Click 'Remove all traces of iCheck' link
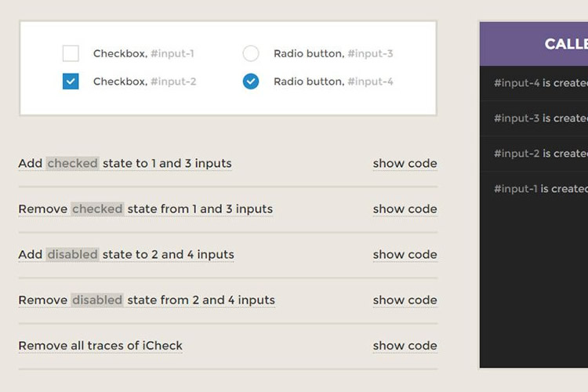This screenshot has width=588, height=392. pyautogui.click(x=100, y=346)
